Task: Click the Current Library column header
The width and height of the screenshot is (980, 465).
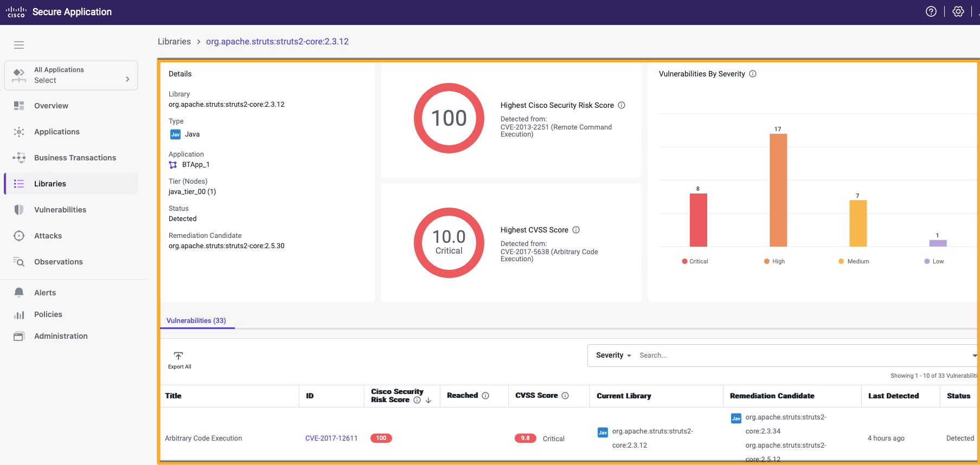Action: pyautogui.click(x=624, y=396)
